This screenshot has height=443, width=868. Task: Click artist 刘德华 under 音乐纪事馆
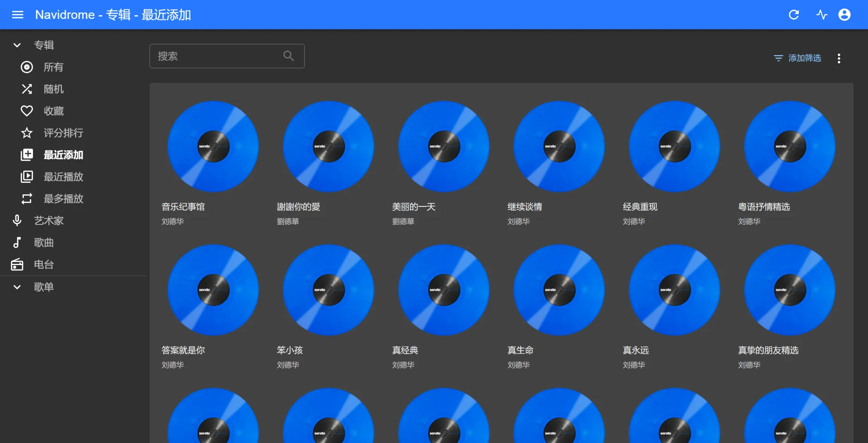tap(173, 221)
